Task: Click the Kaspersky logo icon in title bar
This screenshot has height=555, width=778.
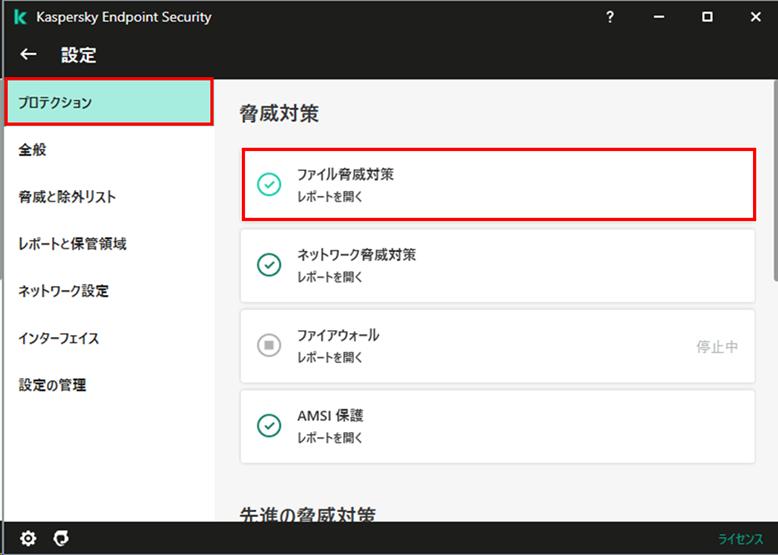Action: (20, 17)
